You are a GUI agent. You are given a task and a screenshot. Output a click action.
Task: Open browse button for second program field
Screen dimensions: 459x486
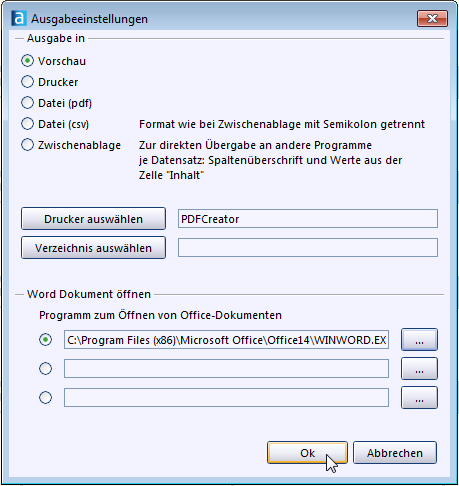click(419, 369)
